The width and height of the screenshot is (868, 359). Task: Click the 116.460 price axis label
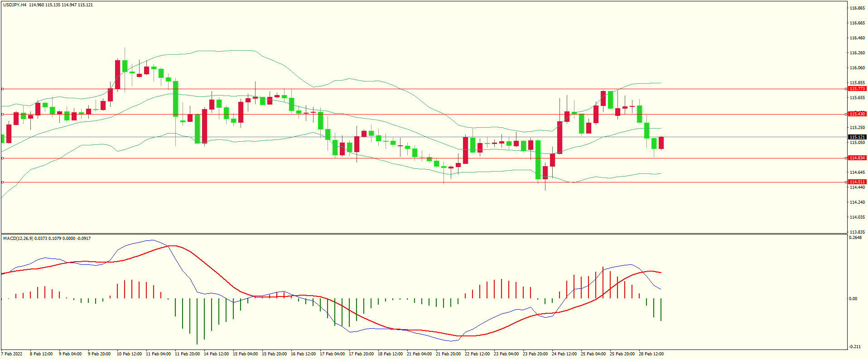(857, 38)
